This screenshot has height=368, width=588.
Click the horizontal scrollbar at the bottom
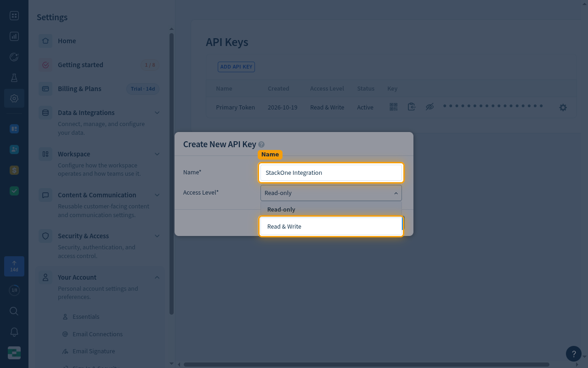367,365
